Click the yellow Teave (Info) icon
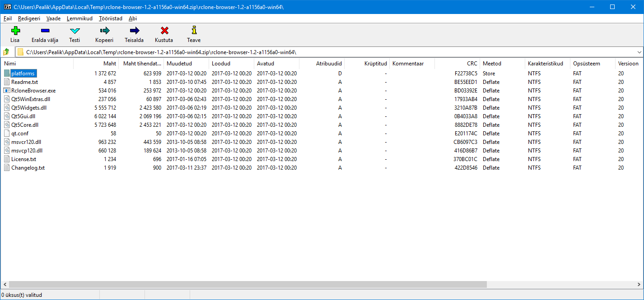 [x=194, y=30]
